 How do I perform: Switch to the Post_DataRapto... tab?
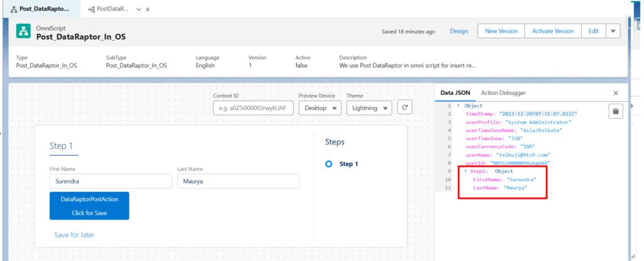pyautogui.click(x=40, y=9)
